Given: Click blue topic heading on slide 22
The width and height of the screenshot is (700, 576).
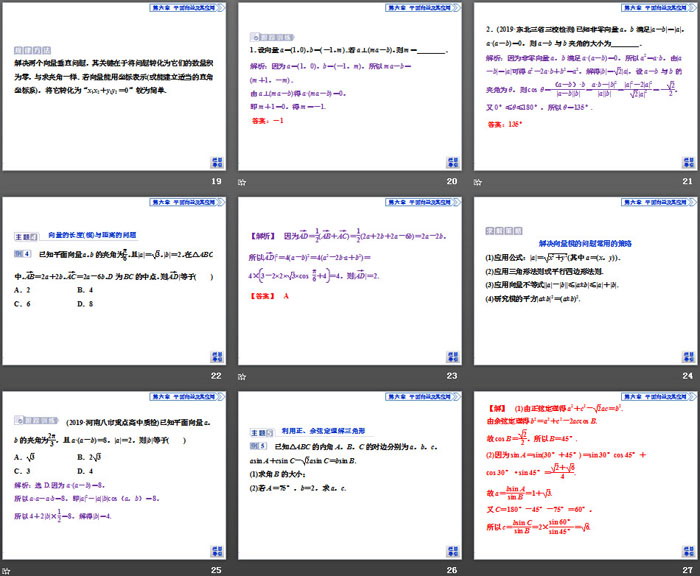Looking at the screenshot, I should point(92,235).
